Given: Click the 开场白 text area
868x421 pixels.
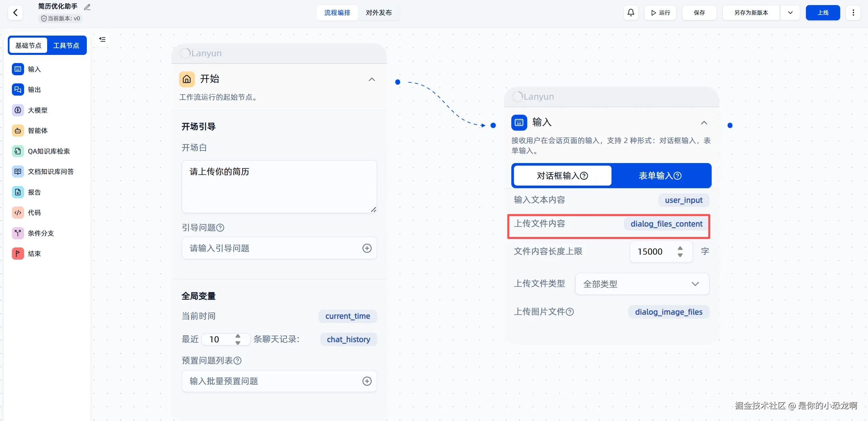Looking at the screenshot, I should click(279, 186).
